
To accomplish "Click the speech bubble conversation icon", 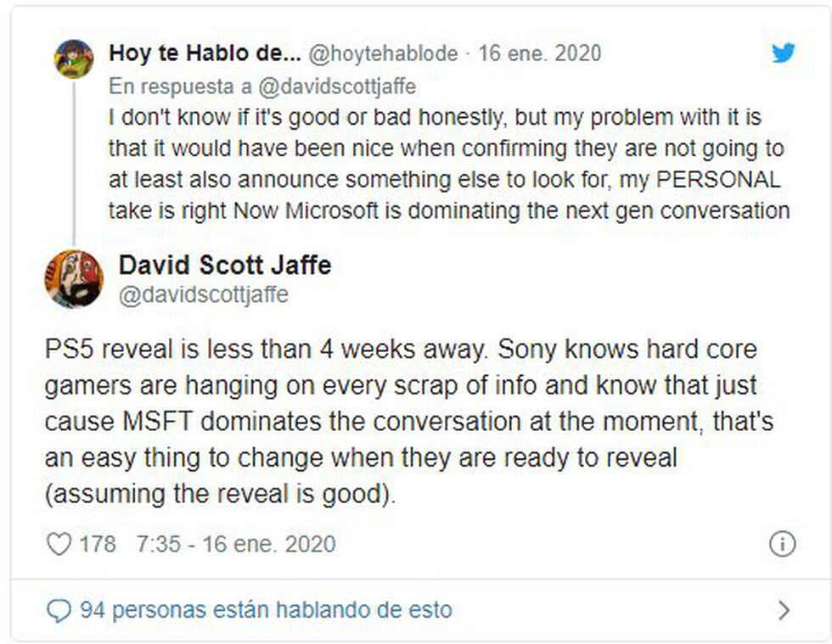I will point(59,609).
